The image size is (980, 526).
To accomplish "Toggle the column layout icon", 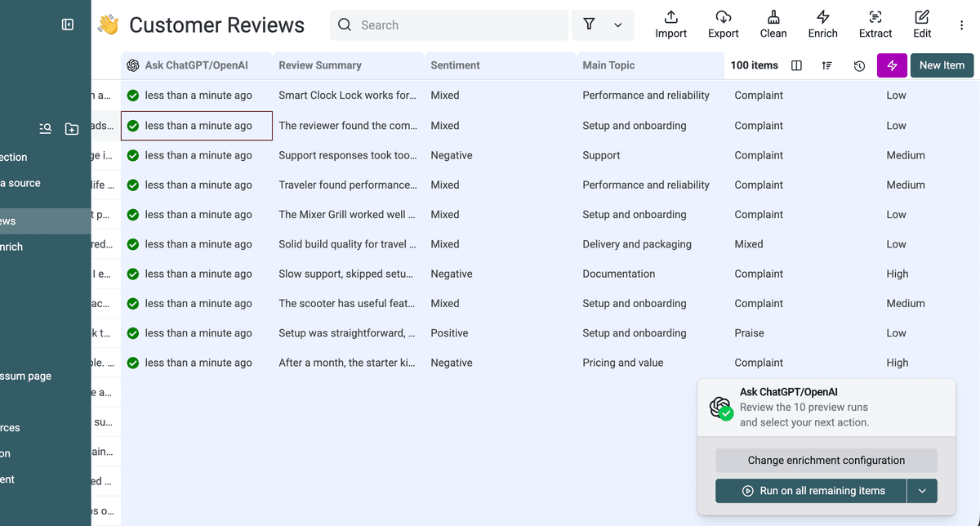I will [796, 65].
